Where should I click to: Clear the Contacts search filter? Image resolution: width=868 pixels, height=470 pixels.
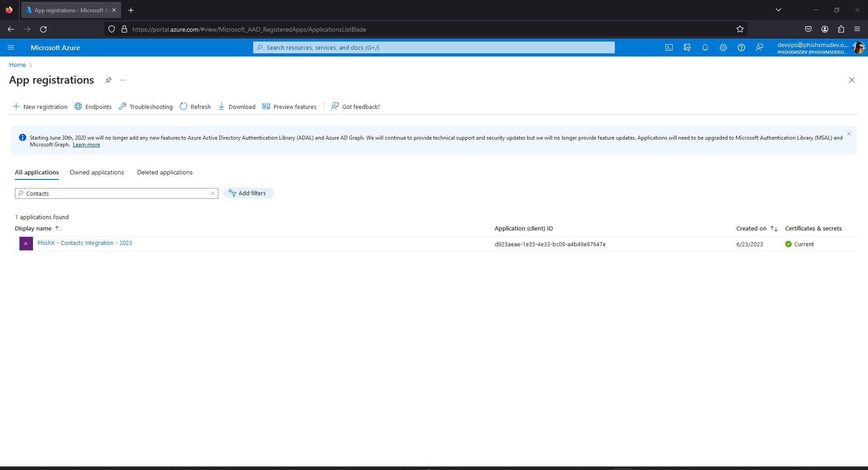point(213,193)
